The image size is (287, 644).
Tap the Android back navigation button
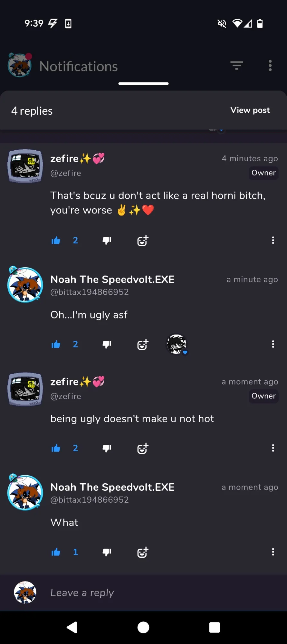(x=72, y=627)
